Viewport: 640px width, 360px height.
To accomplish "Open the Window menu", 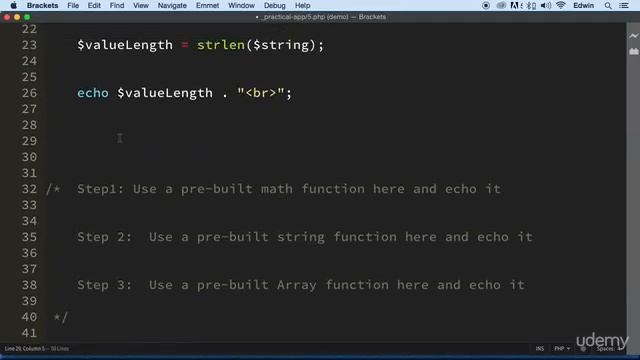I will (x=241, y=5).
